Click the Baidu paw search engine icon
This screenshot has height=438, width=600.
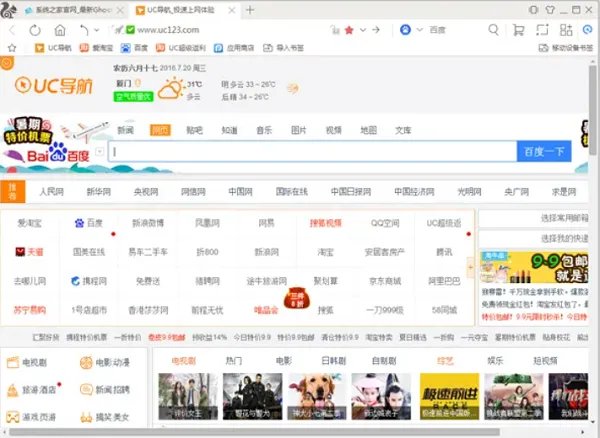pos(405,29)
